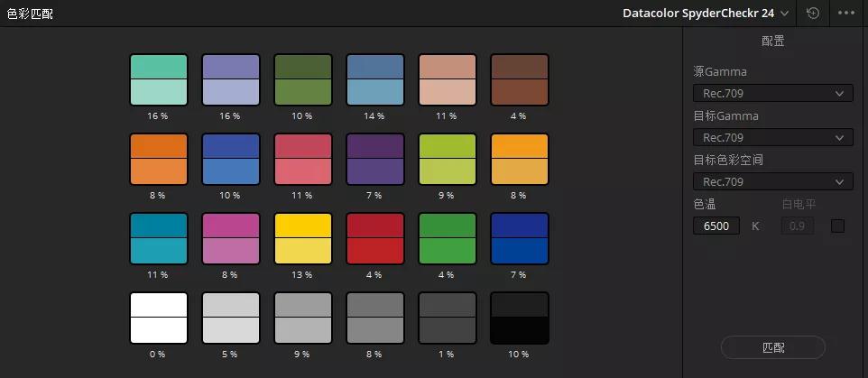
Task: Click the 色彩匹配 panel title
Action: 30,14
